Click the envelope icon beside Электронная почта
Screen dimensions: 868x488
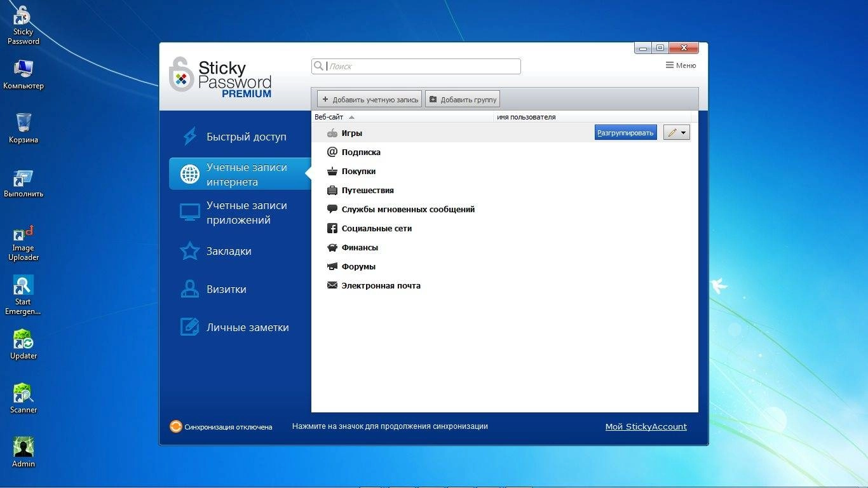[x=332, y=285]
